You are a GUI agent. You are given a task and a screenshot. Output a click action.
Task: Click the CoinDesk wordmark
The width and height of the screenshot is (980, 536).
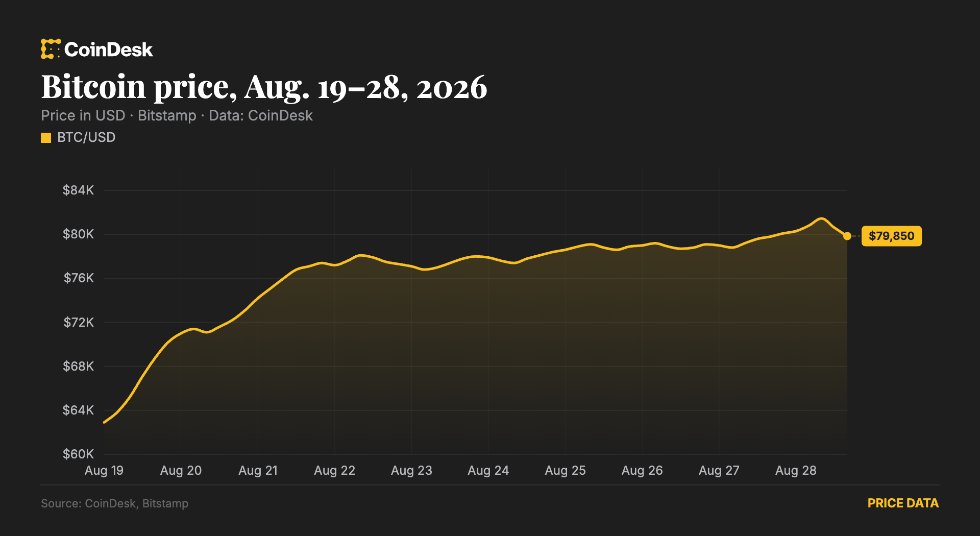click(109, 50)
